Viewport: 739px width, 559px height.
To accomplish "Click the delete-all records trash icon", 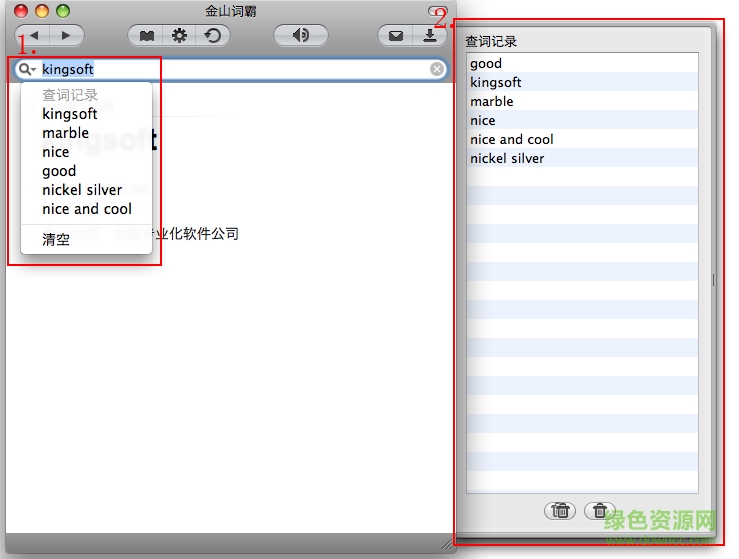I will pos(561,510).
